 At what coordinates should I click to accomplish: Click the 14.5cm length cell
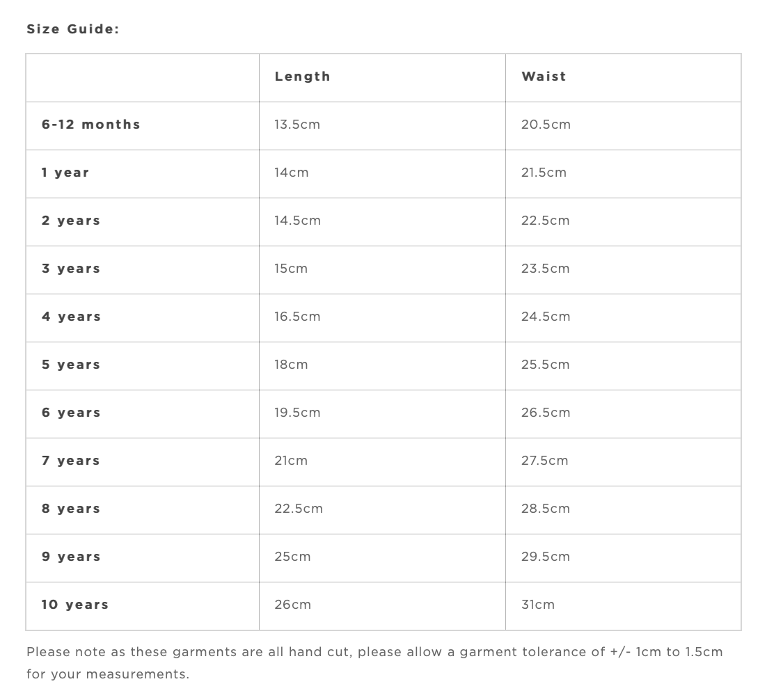(297, 221)
